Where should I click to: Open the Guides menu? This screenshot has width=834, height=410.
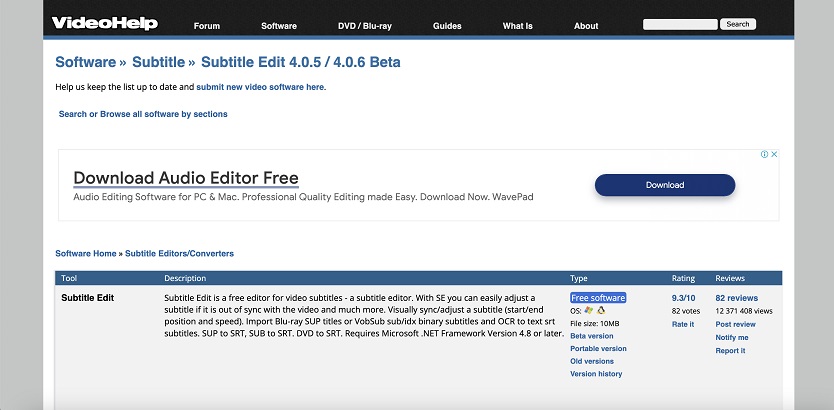(447, 26)
